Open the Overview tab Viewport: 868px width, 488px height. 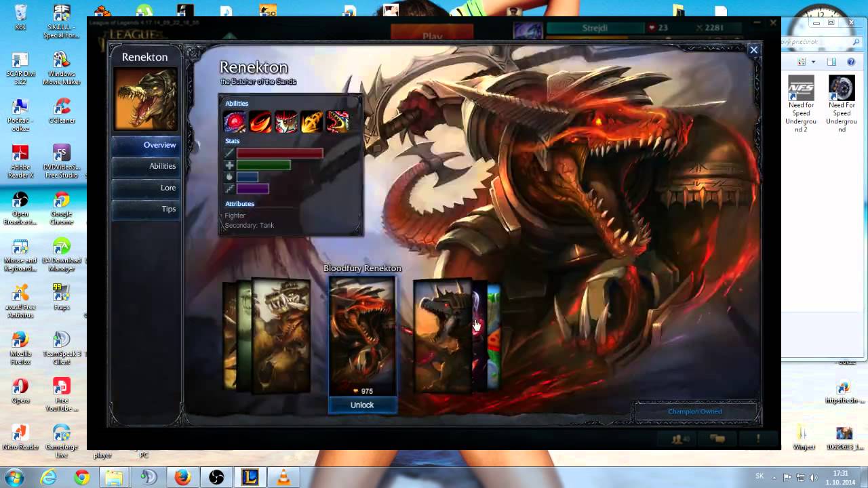pos(146,145)
